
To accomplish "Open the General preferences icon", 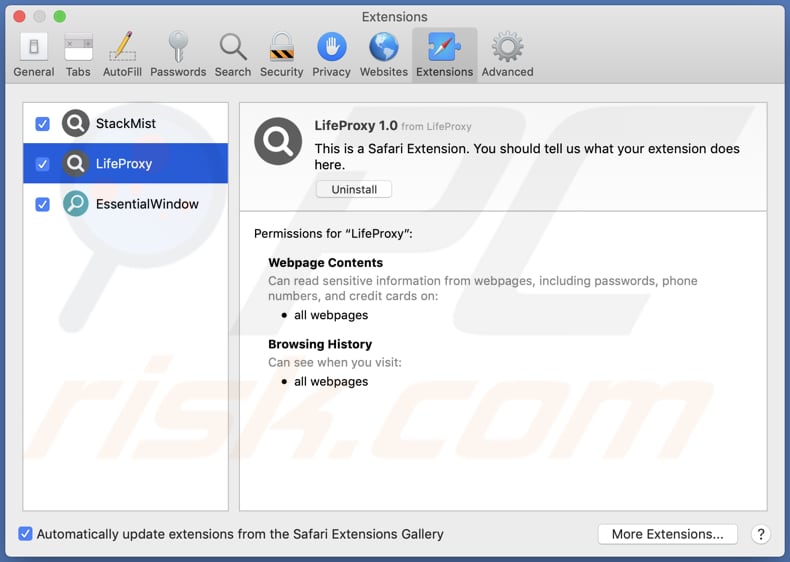I will click(34, 47).
